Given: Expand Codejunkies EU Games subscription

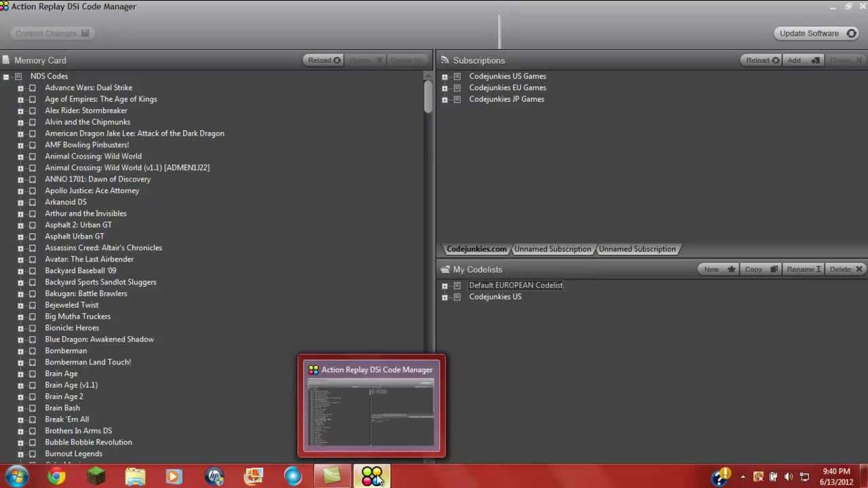Looking at the screenshot, I should coord(445,88).
